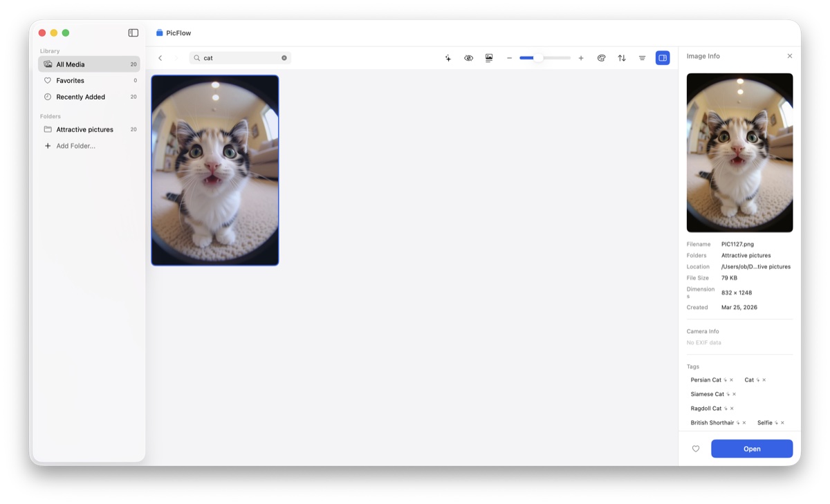
Task: Open the sort order arrows menu
Action: [x=622, y=58]
